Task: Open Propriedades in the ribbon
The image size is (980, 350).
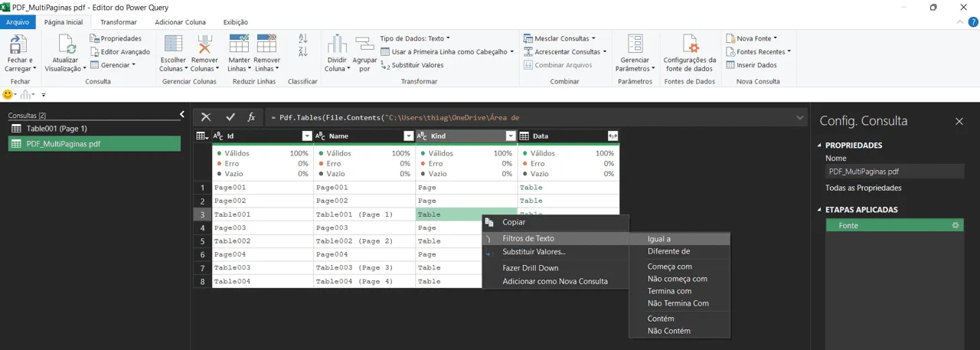Action: [x=116, y=38]
